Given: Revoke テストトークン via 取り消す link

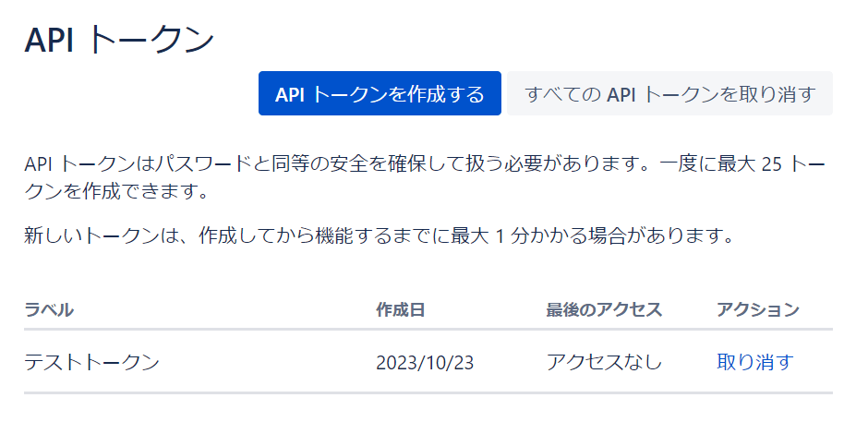Looking at the screenshot, I should click(x=755, y=363).
